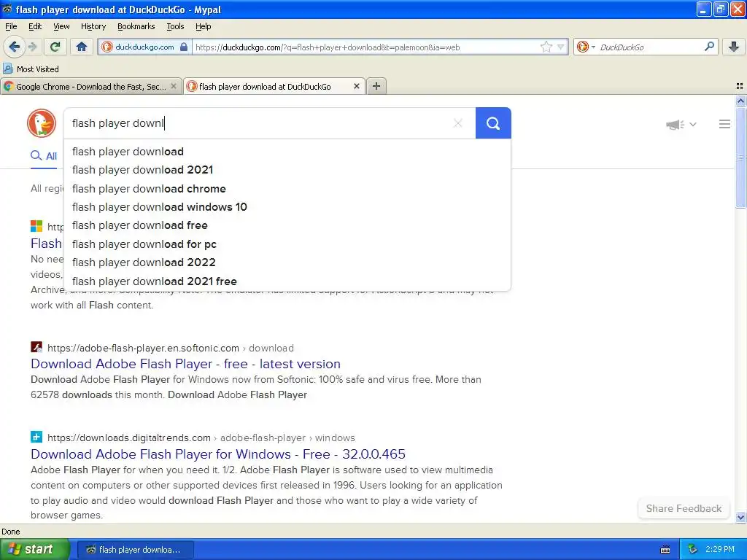Open the Help menu
Image resolution: width=747 pixels, height=560 pixels.
tap(203, 27)
